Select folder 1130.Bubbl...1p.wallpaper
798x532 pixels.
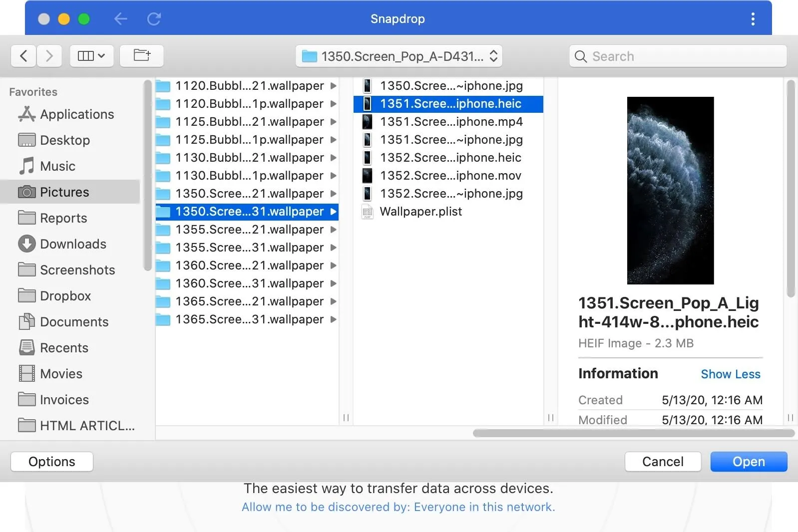click(247, 176)
